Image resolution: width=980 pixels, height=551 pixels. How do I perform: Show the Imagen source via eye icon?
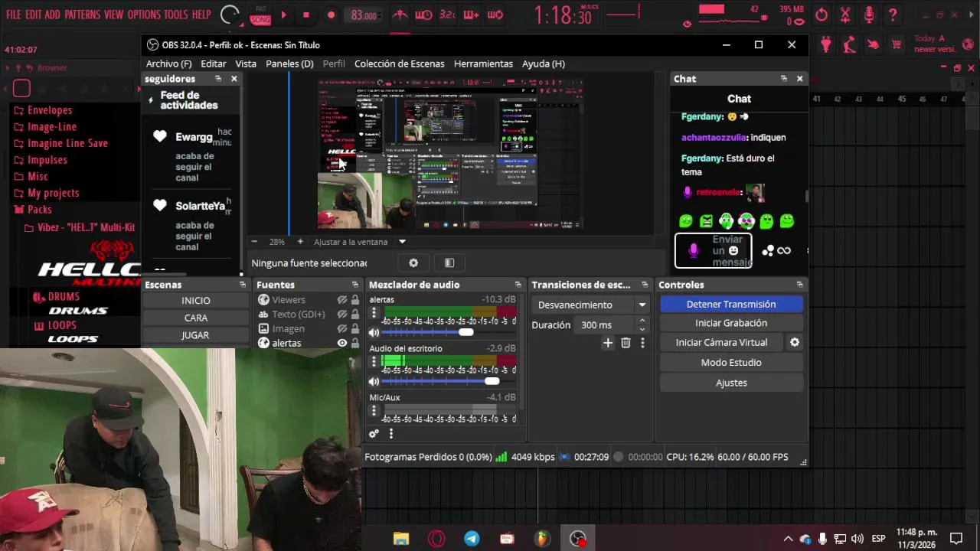342,329
